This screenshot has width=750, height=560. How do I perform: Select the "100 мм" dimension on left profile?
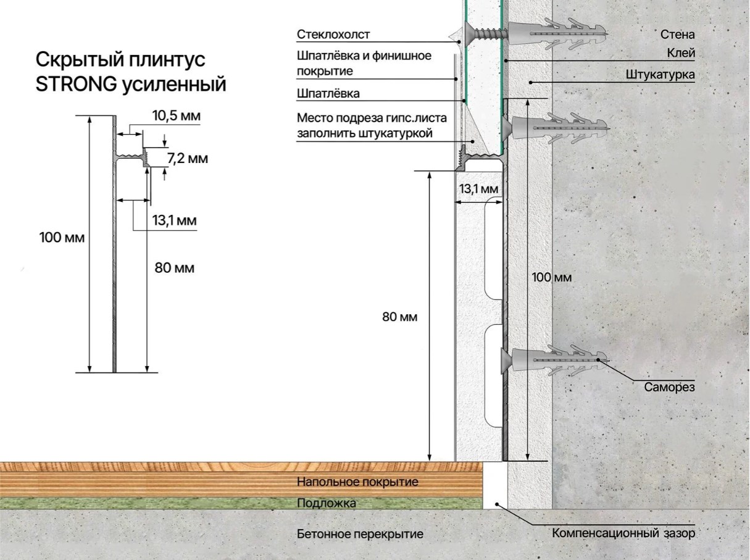coord(61,237)
